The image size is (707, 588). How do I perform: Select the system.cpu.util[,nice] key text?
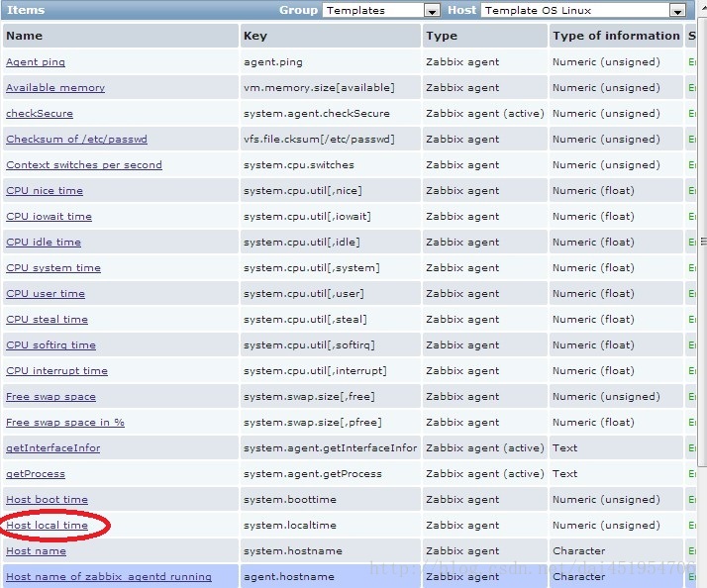click(303, 190)
